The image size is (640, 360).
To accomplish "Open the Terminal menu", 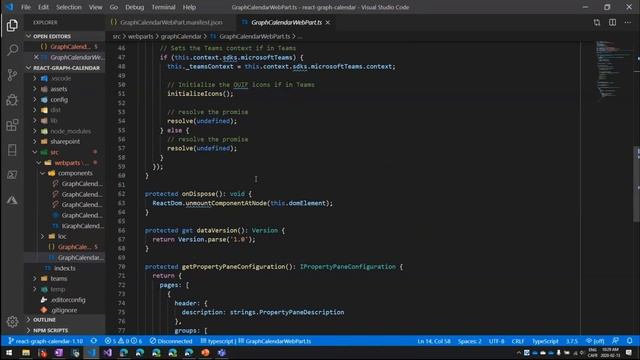I will 163,7.
